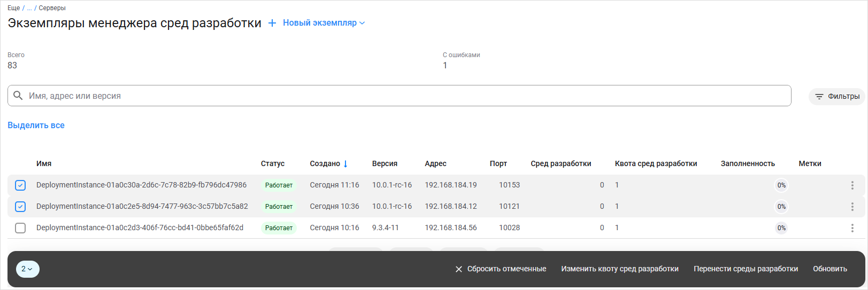Click address 192.168.184.12 cell

(x=451, y=206)
